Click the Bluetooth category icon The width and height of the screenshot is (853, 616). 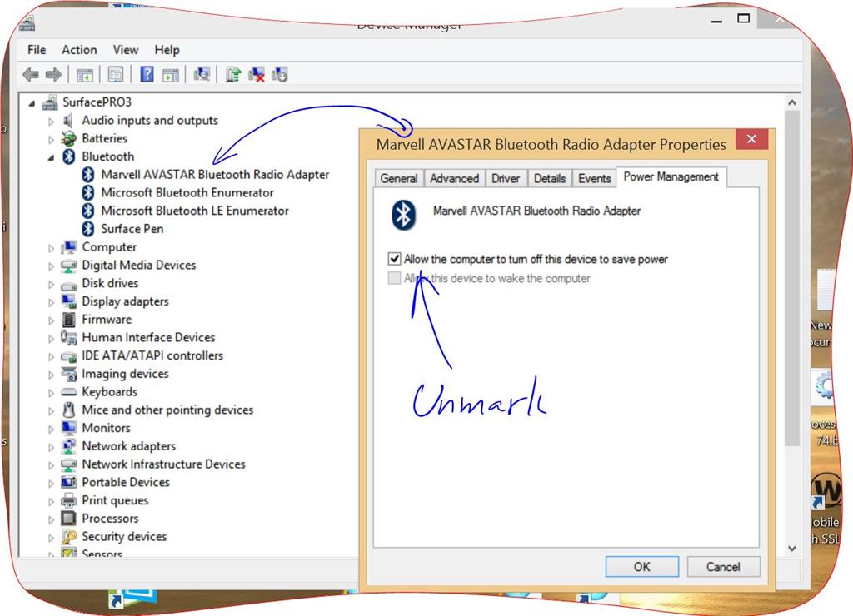(68, 156)
